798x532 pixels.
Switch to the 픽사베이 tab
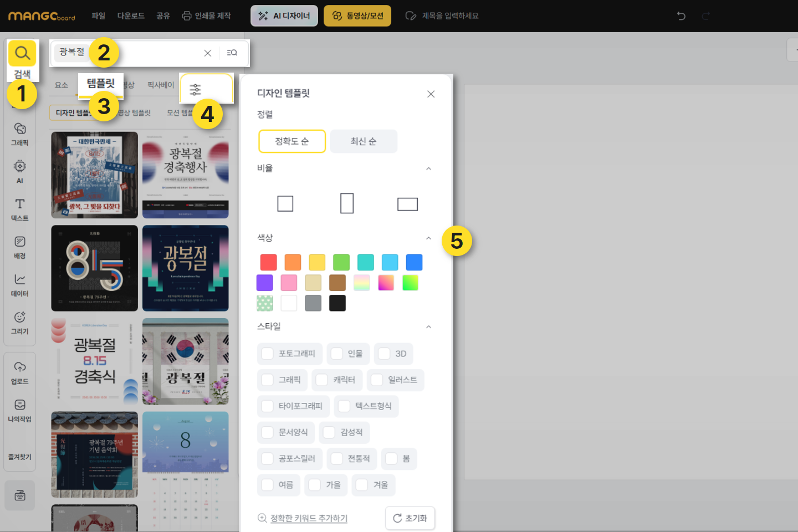point(161,85)
